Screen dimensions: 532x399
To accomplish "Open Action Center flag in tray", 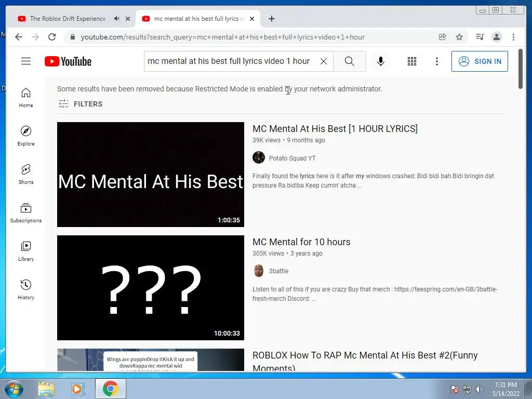I will coord(455,389).
